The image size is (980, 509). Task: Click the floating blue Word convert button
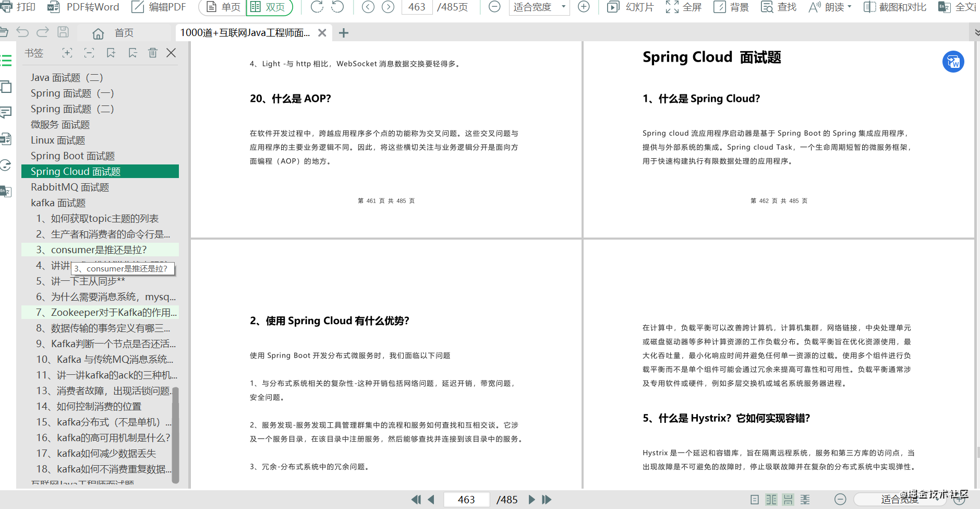coord(953,62)
